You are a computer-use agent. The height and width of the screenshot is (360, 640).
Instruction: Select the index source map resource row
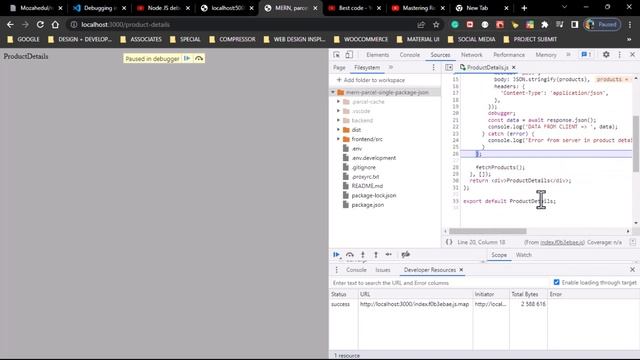[x=484, y=304]
